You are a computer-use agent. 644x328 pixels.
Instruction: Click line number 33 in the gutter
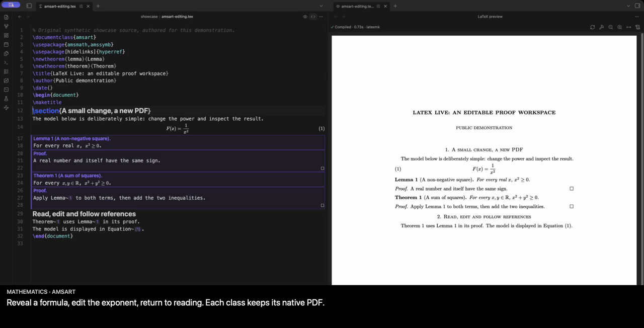(x=20, y=243)
